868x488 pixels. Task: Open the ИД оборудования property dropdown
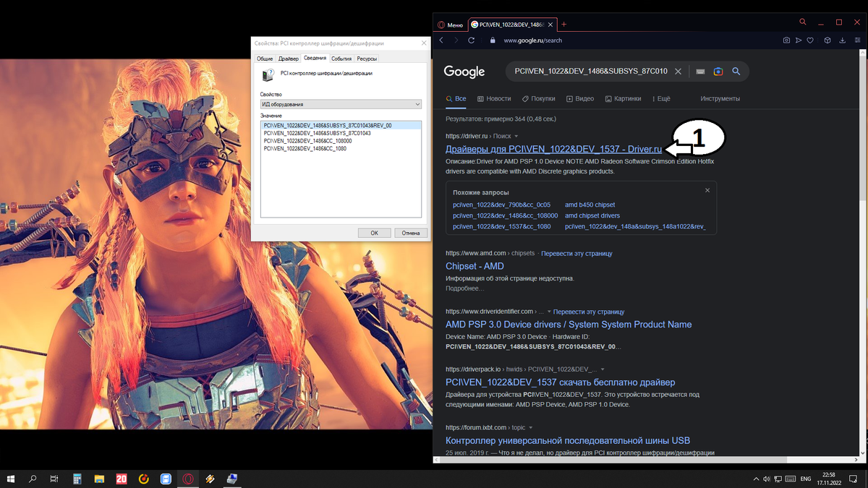click(x=341, y=104)
